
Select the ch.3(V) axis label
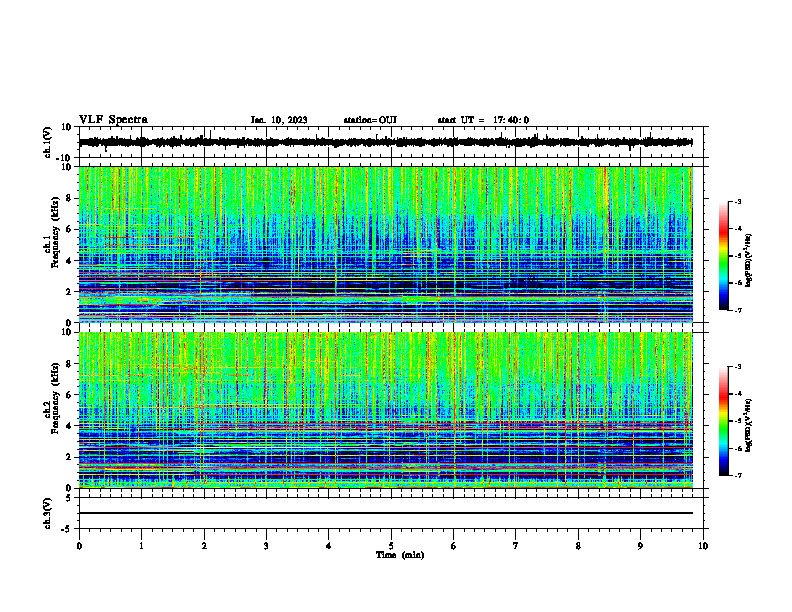(x=48, y=513)
